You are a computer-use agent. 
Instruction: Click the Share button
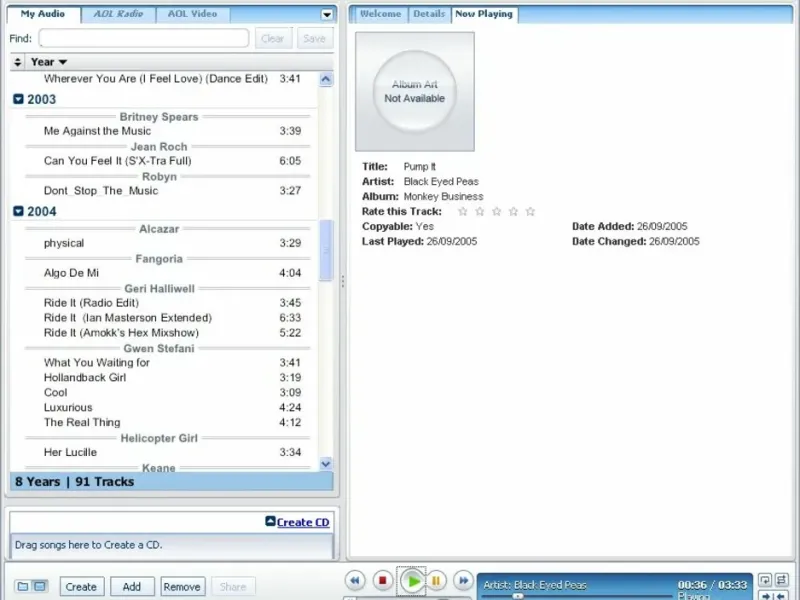(x=233, y=587)
